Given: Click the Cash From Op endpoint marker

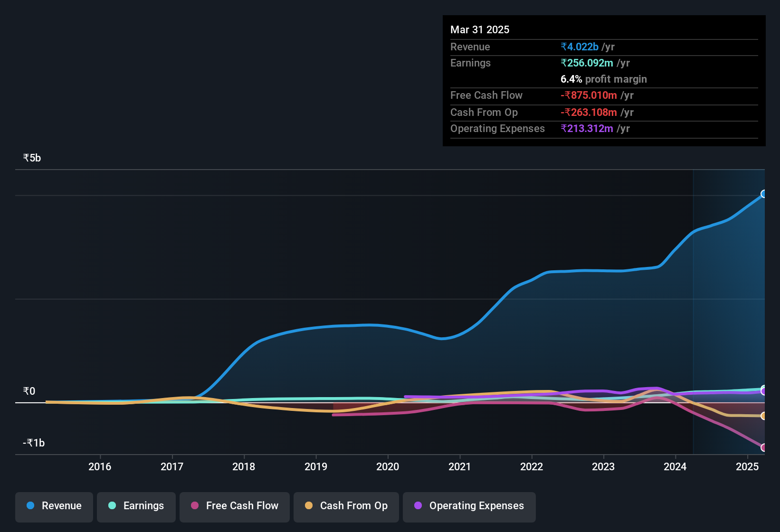Looking at the screenshot, I should point(764,416).
